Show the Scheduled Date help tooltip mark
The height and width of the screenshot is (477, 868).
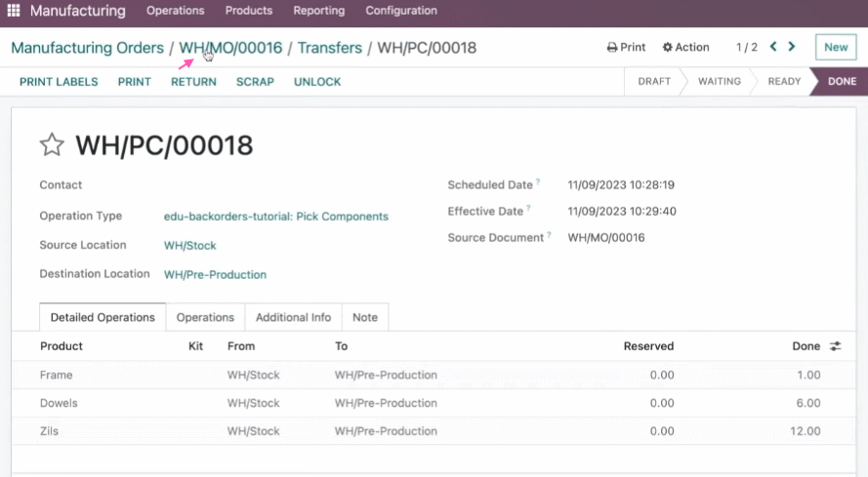pyautogui.click(x=538, y=181)
